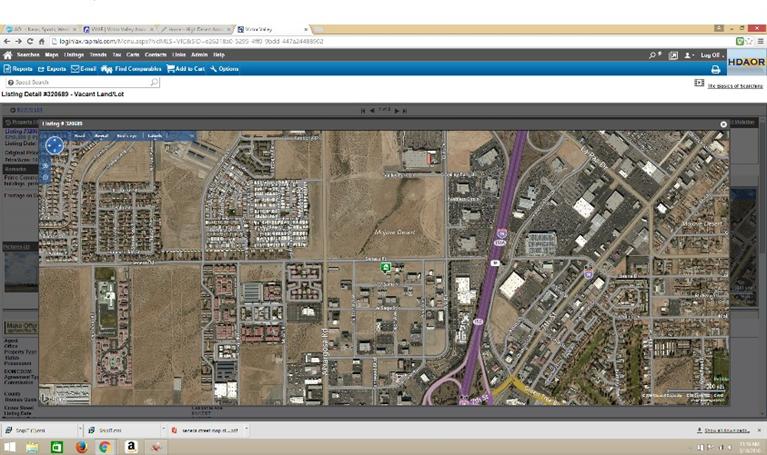Open the Windows Start button

(10, 447)
